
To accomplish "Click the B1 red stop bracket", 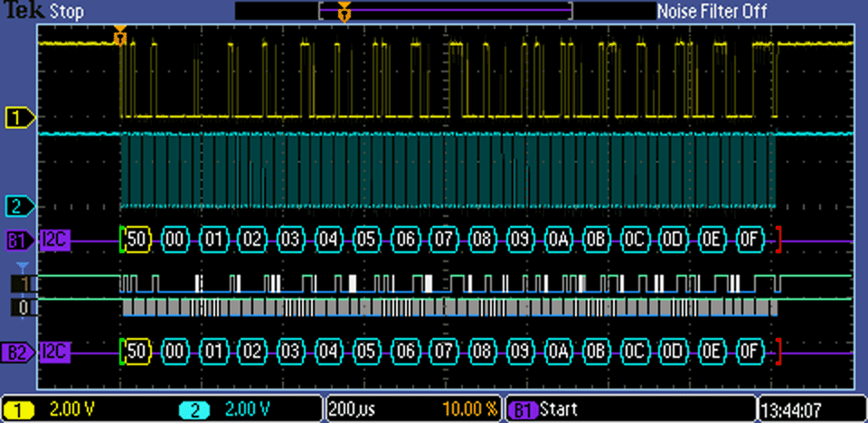I will (x=778, y=240).
